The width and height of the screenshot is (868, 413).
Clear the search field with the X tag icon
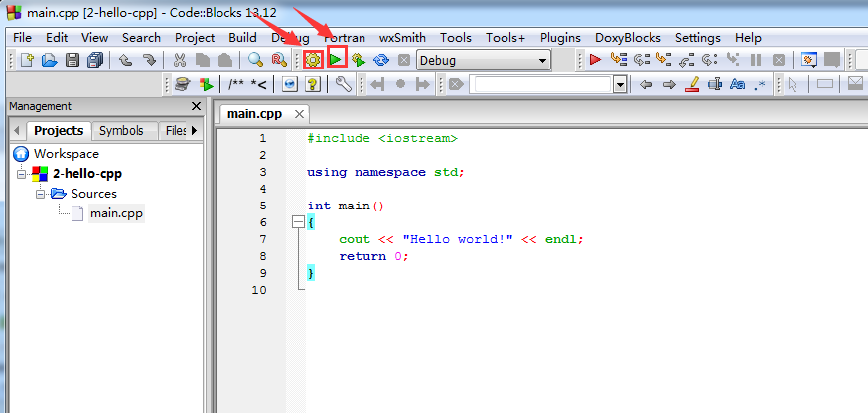click(456, 84)
